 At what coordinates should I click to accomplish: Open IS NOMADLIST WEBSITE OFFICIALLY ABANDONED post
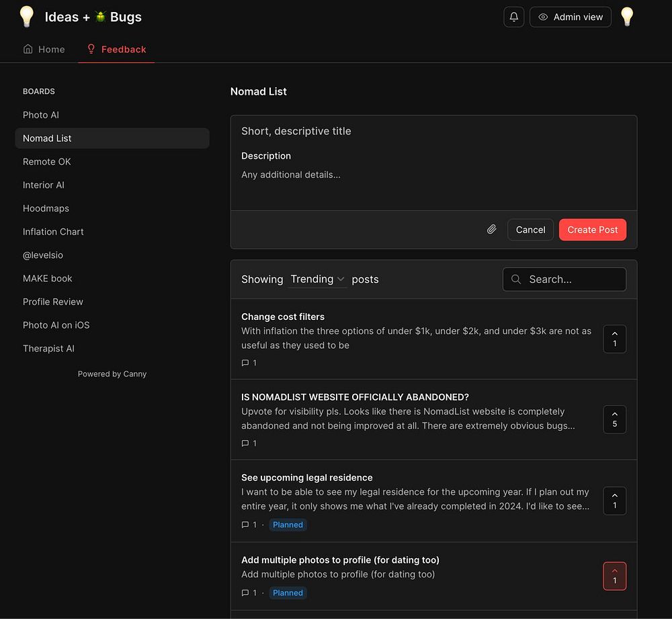click(x=355, y=397)
